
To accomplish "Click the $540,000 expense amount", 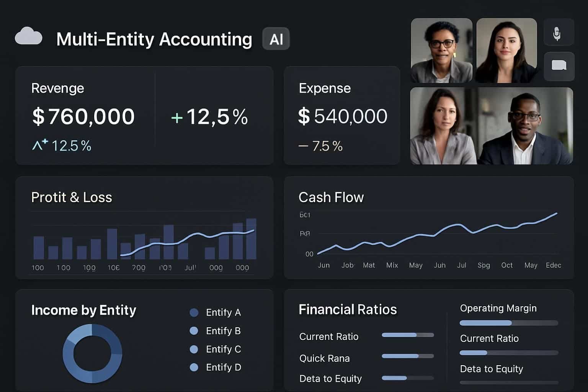I will click(x=343, y=116).
